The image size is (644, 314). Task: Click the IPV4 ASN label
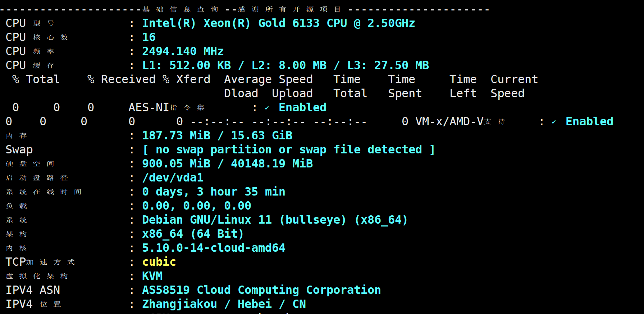point(33,290)
